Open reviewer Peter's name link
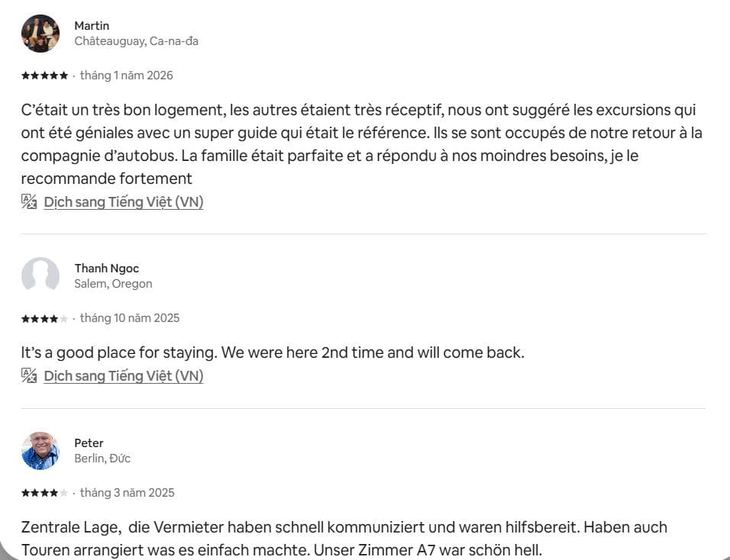The height and width of the screenshot is (560, 730). [89, 443]
